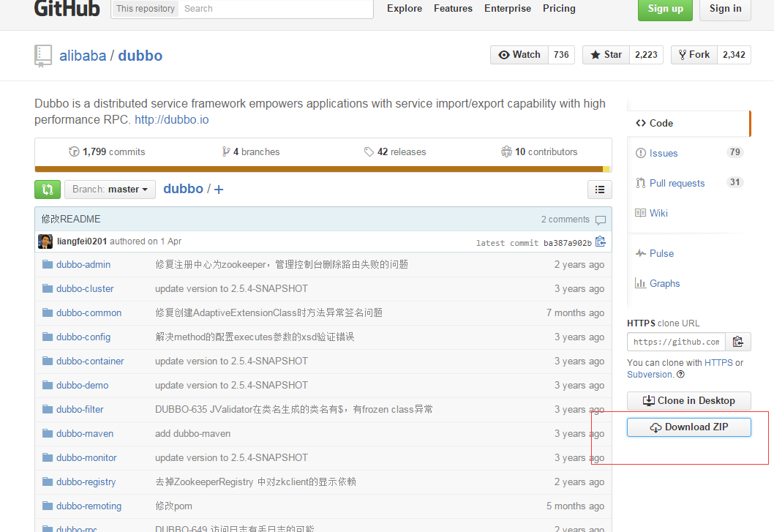
Task: Open the dubbo-filter folder icon
Action: tap(48, 410)
